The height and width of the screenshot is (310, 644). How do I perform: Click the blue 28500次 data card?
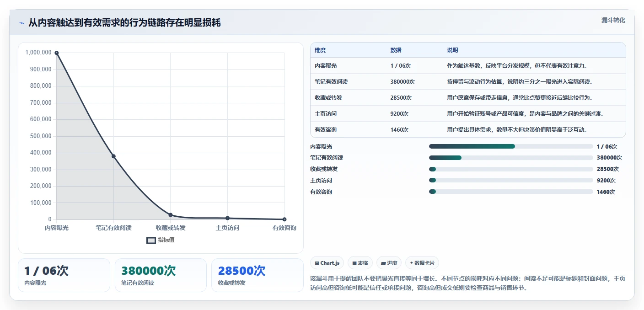click(x=258, y=275)
